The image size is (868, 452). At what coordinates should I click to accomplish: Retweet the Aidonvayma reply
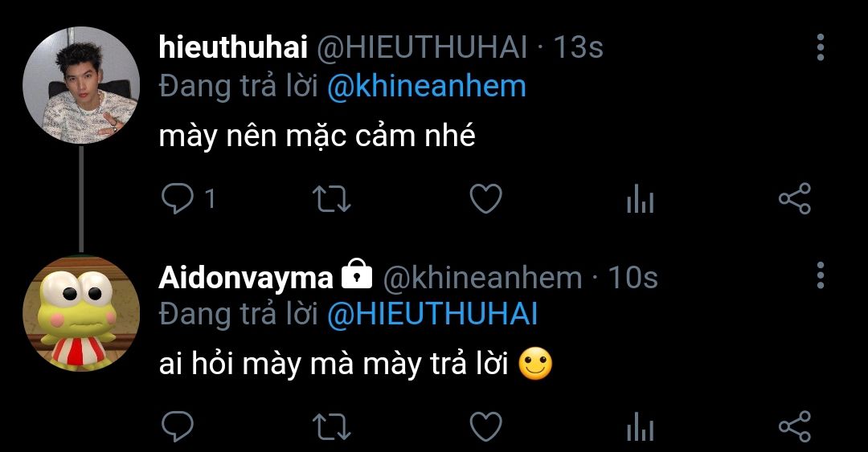click(331, 426)
